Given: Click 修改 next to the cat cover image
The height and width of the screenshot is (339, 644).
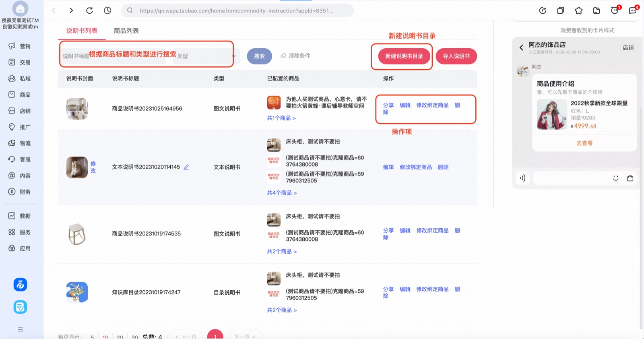Looking at the screenshot, I should (x=93, y=167).
